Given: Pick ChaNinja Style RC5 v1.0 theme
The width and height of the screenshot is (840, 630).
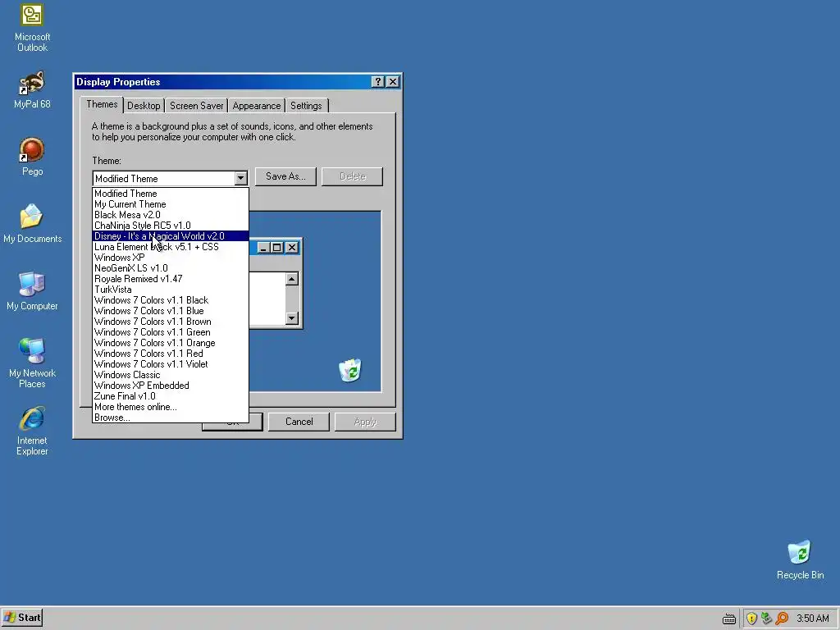Looking at the screenshot, I should coord(171,226).
